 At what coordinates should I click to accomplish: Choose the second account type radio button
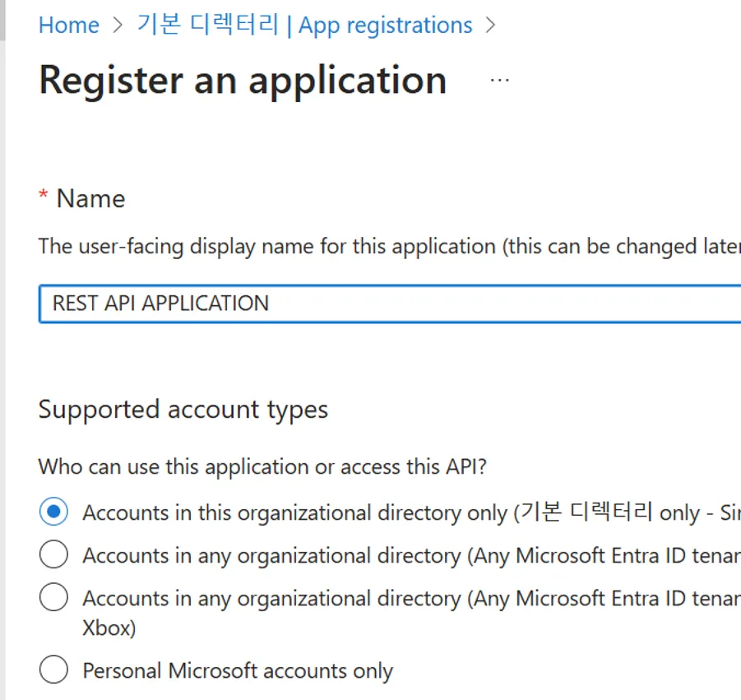coord(53,555)
